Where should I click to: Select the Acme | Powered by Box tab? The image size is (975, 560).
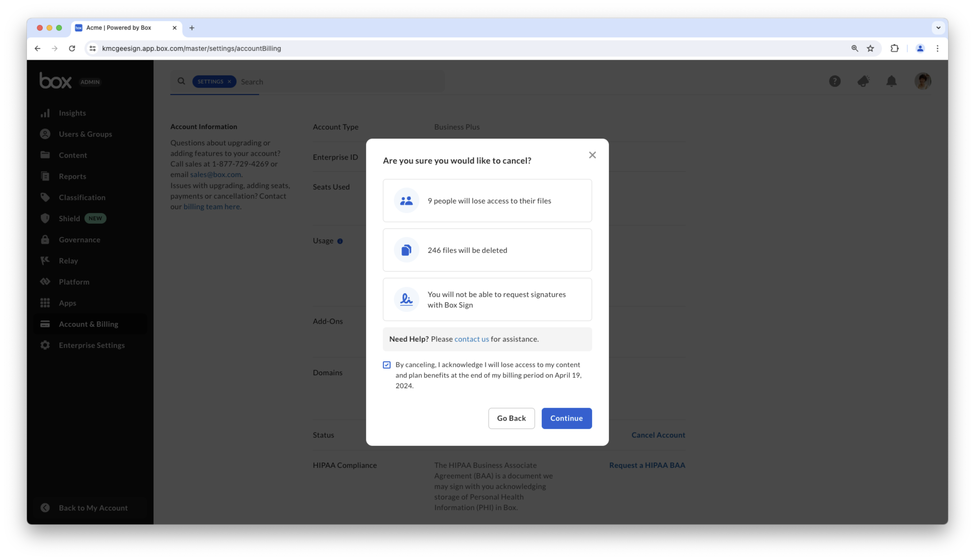pos(126,28)
